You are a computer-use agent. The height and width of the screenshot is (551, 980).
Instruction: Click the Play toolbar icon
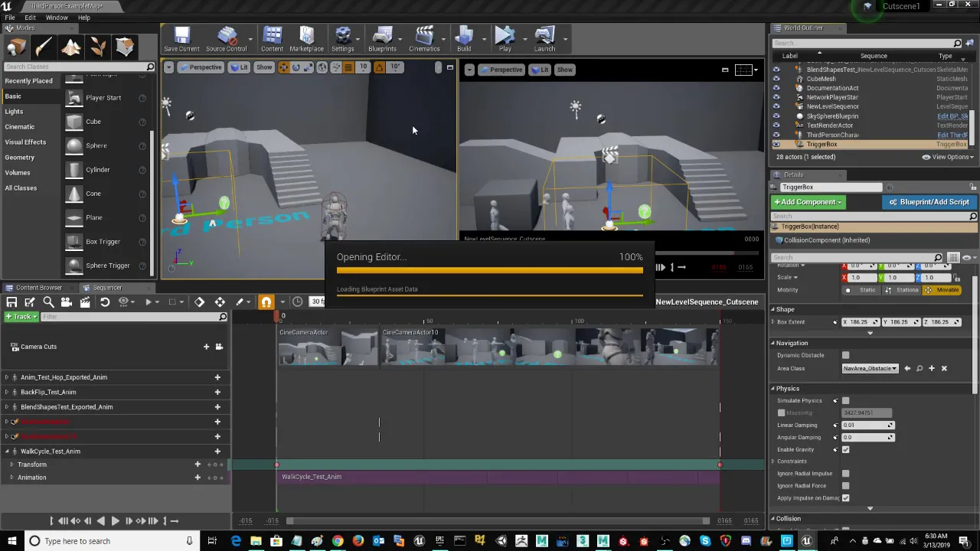pos(505,40)
